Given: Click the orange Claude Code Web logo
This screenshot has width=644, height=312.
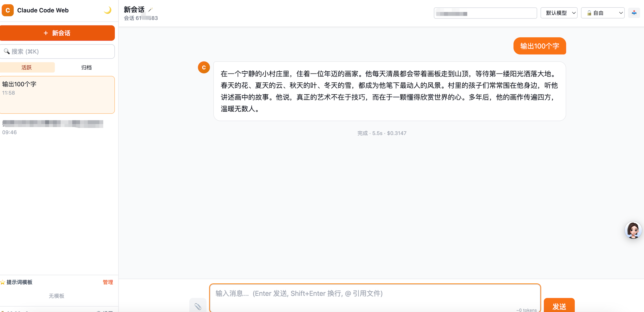Looking at the screenshot, I should click(8, 10).
